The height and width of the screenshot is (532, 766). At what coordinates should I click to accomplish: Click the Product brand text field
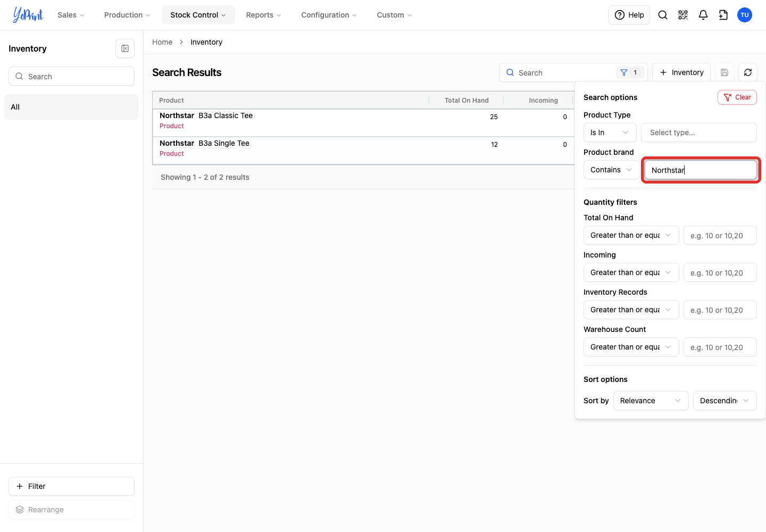coord(701,170)
